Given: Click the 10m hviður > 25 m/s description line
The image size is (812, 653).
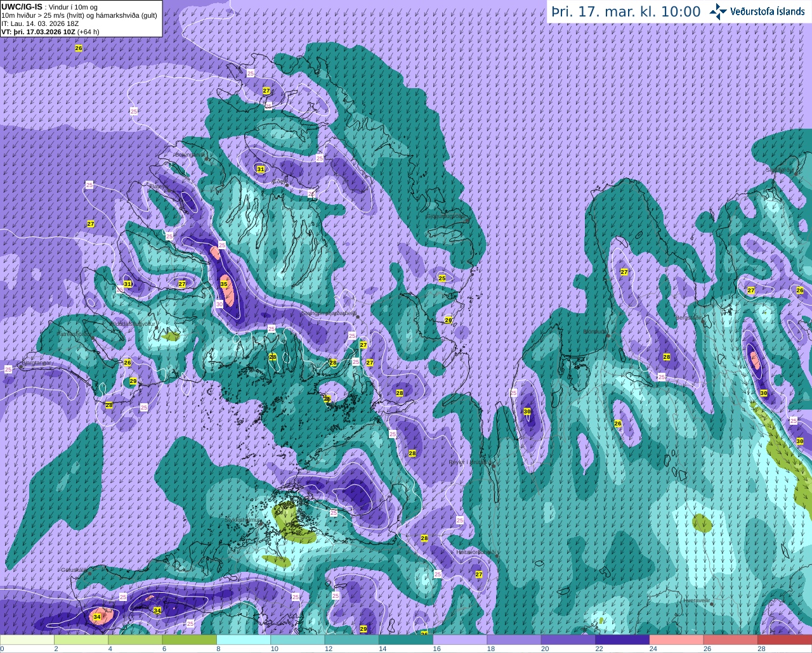Looking at the screenshot, I should [79, 15].
